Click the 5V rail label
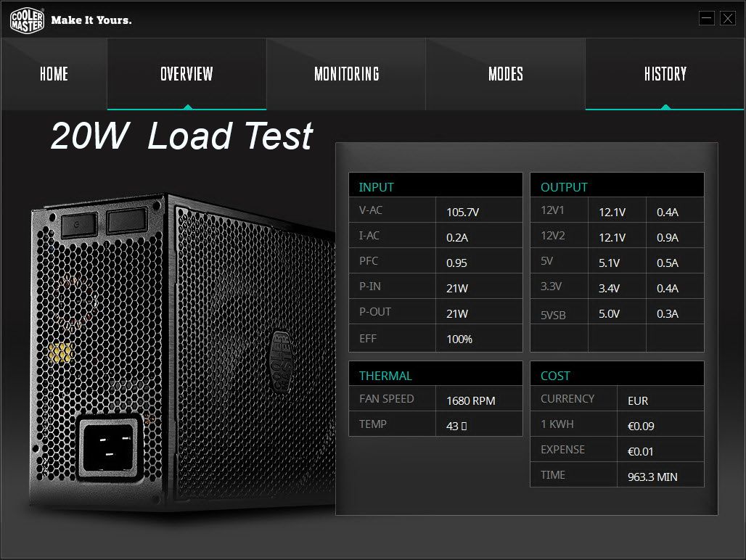This screenshot has height=560, width=746. (x=546, y=261)
